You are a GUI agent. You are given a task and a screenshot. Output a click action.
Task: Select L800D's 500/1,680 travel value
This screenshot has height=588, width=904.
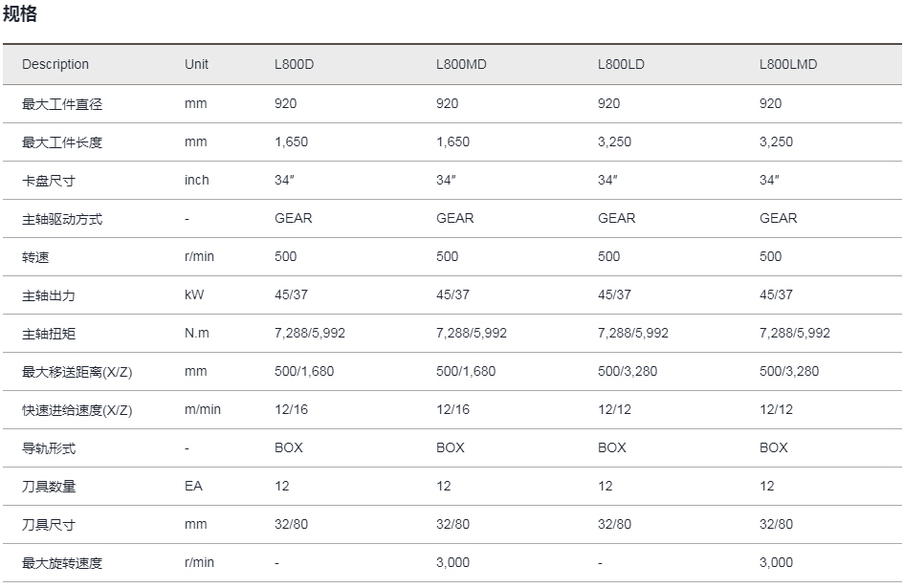tap(304, 371)
